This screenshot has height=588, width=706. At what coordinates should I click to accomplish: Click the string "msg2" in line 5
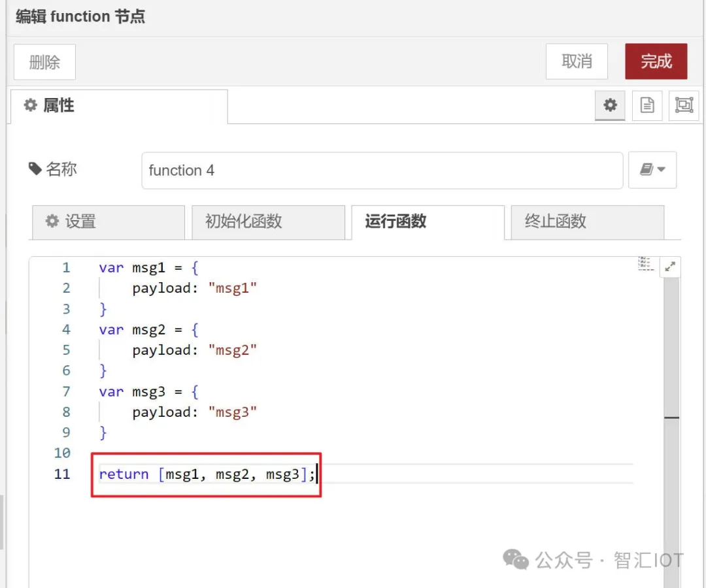click(x=232, y=350)
